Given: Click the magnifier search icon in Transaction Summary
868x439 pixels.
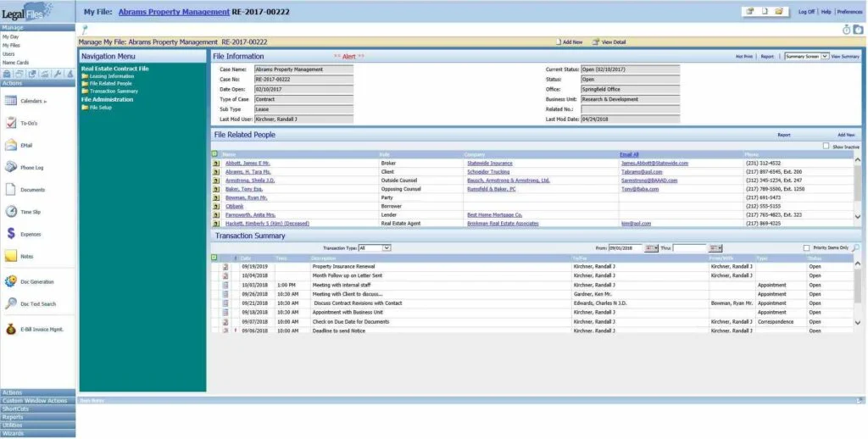Looking at the screenshot, I should point(856,248).
